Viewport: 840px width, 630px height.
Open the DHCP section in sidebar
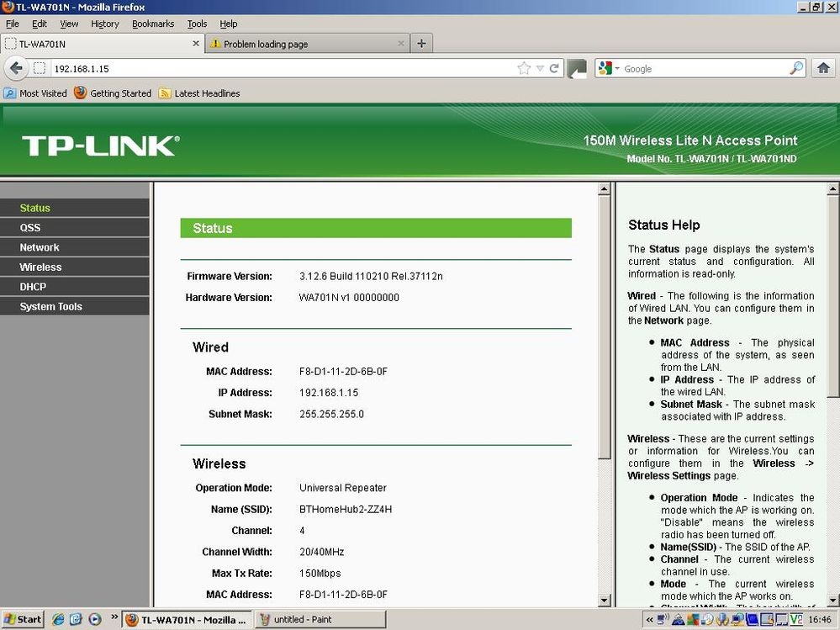[x=75, y=287]
